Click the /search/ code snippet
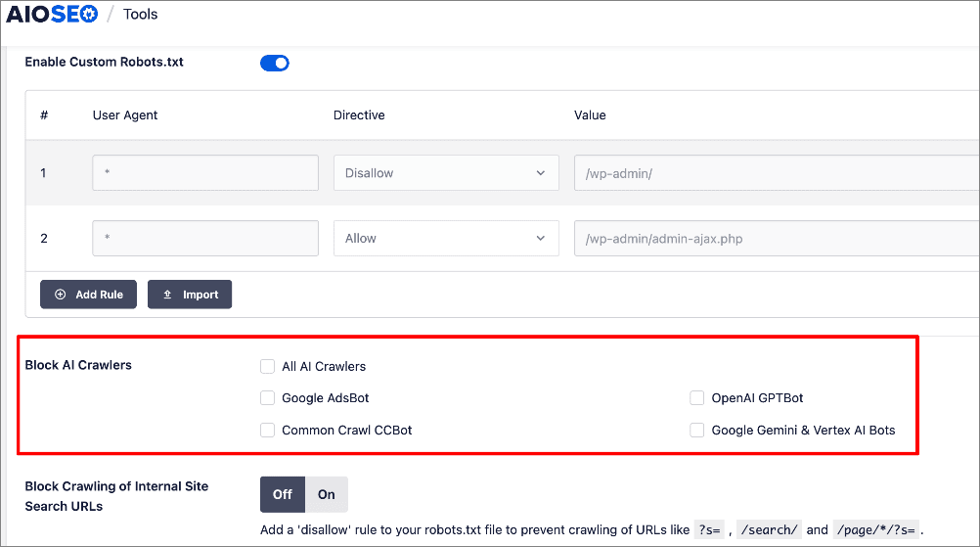The image size is (980, 547). (769, 530)
